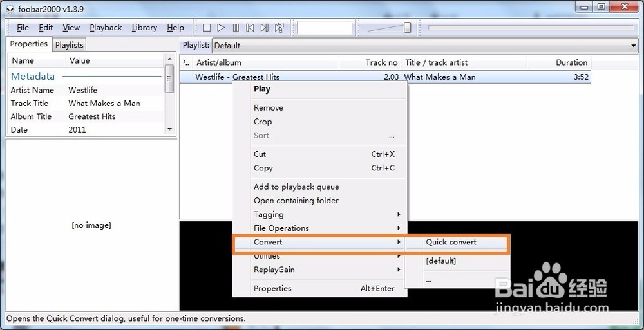Click the Metadata group heading
The width and height of the screenshot is (644, 330).
[32, 77]
